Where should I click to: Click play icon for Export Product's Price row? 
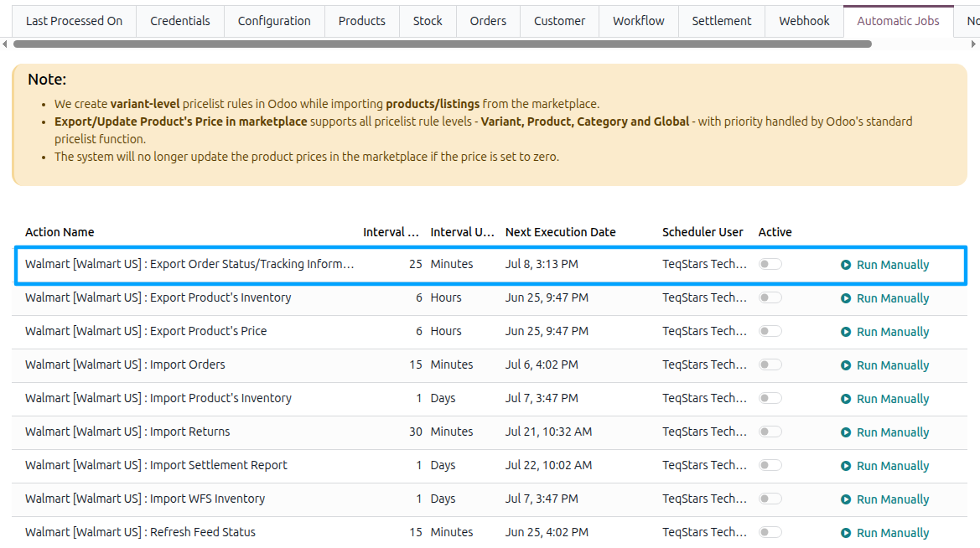pyautogui.click(x=846, y=332)
